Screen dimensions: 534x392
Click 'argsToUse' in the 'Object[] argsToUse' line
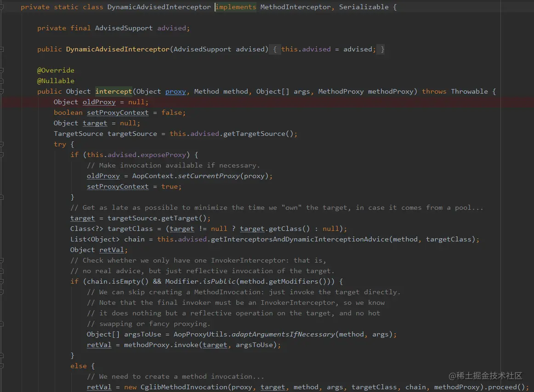[143, 334]
